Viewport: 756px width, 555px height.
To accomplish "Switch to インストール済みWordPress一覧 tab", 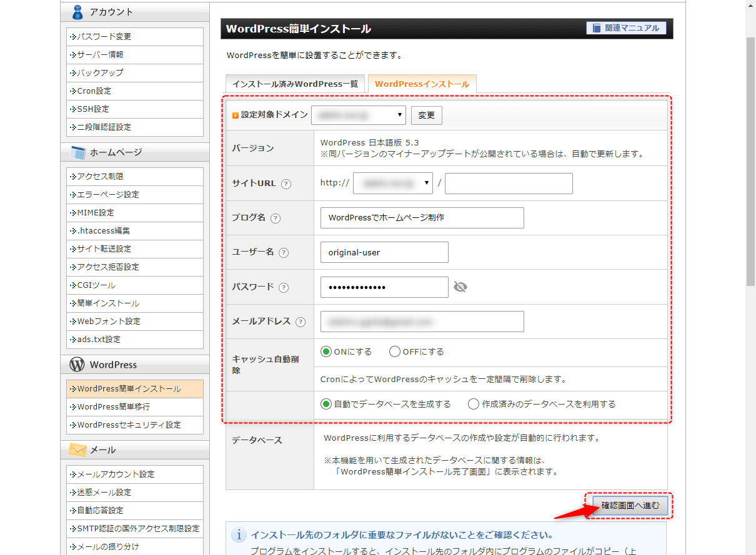I will (295, 84).
